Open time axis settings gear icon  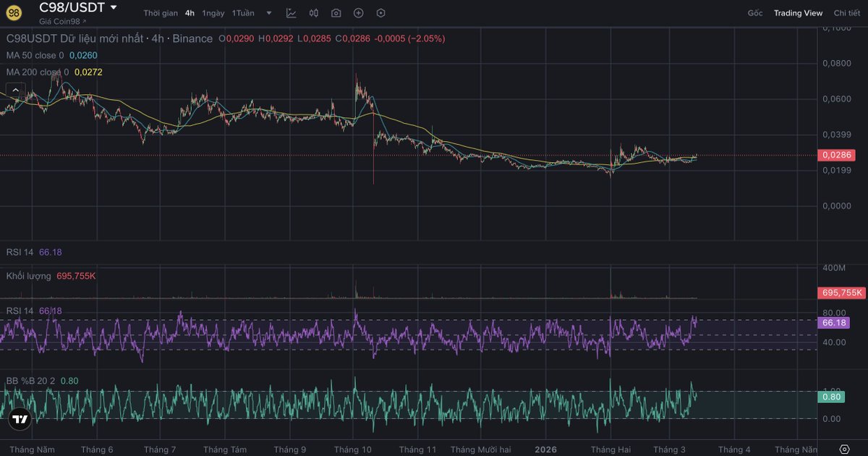tap(844, 449)
